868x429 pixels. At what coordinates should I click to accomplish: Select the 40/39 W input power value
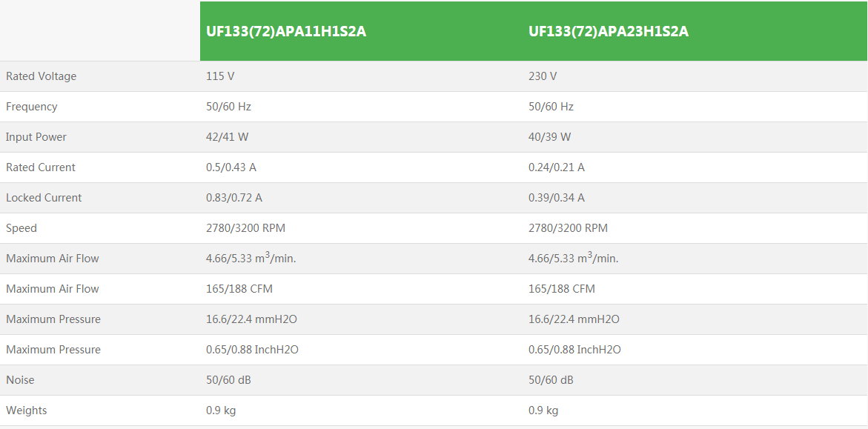point(549,137)
